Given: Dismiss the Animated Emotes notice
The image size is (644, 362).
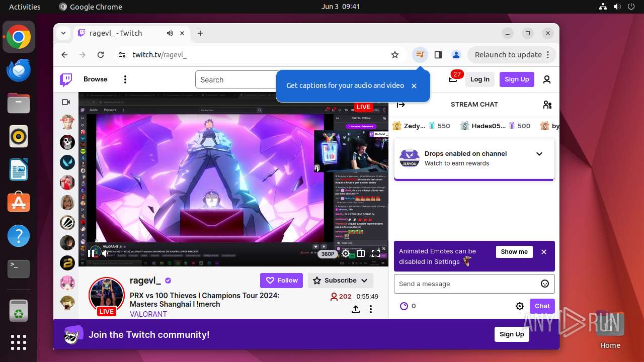Looking at the screenshot, I should (x=544, y=252).
